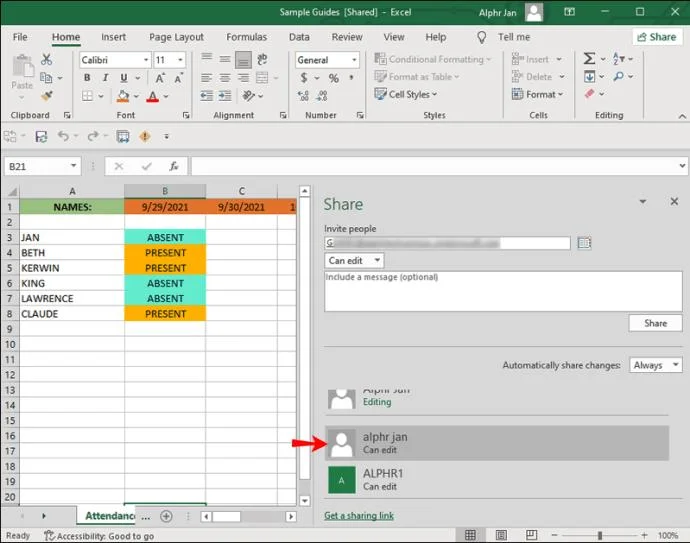Viewport: 690px width, 543px height.
Task: Click the zoom slider handle in status bar
Action: [x=599, y=535]
